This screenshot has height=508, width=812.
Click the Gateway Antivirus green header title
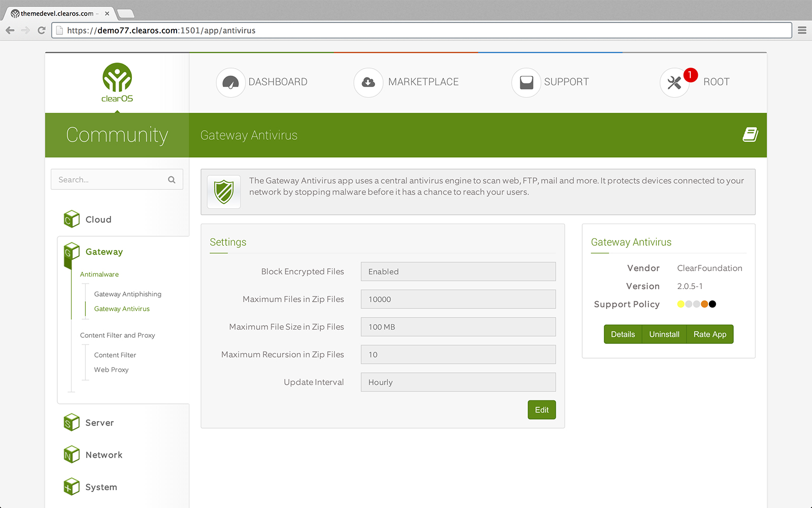(249, 135)
